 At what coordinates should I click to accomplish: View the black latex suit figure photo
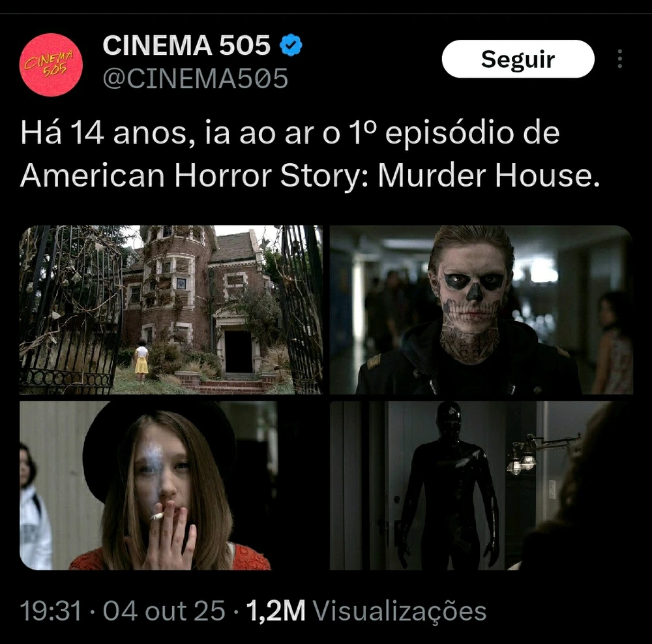pyautogui.click(x=481, y=485)
